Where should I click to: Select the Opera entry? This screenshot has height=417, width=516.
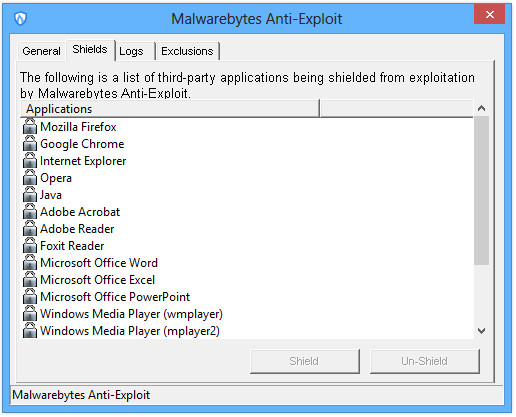[x=56, y=178]
